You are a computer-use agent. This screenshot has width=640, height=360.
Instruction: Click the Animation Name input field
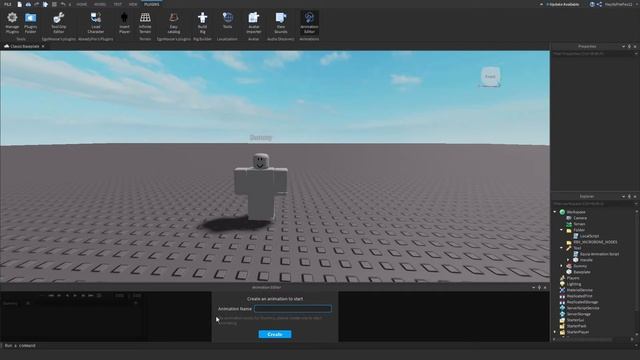coord(293,309)
